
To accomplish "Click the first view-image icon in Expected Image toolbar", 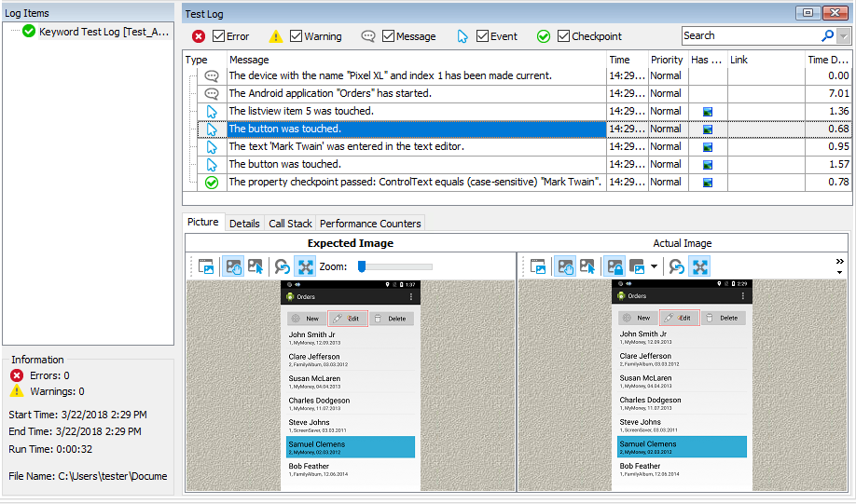I will (207, 266).
